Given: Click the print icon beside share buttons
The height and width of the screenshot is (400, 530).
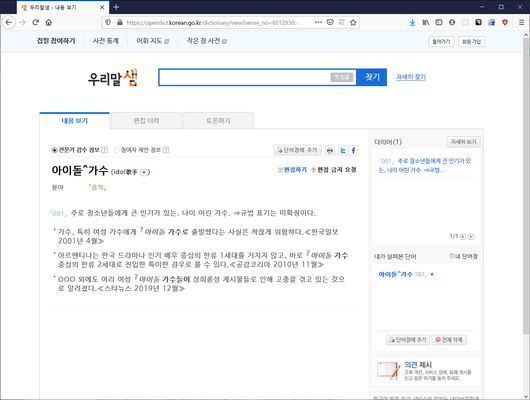Looking at the screenshot, I should 330,150.
